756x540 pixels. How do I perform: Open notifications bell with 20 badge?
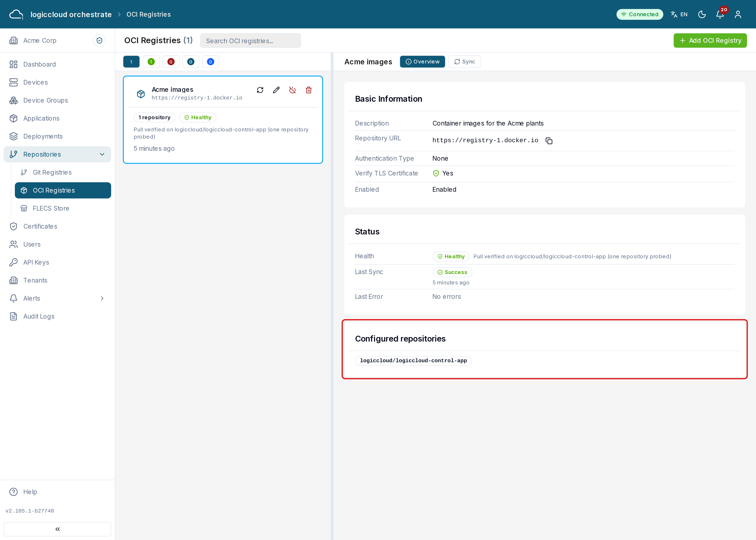720,14
